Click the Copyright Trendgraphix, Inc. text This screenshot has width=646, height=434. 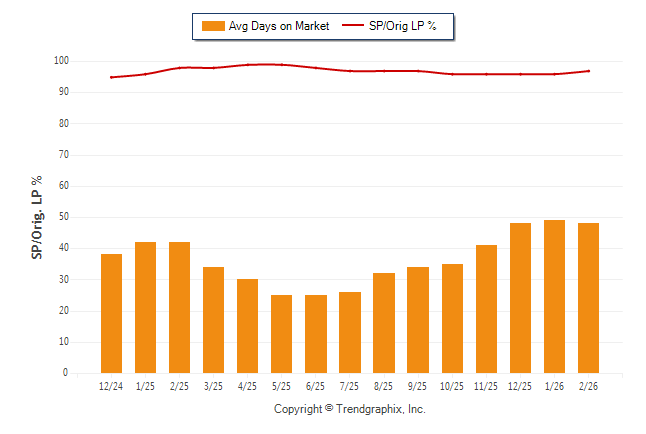click(x=350, y=409)
